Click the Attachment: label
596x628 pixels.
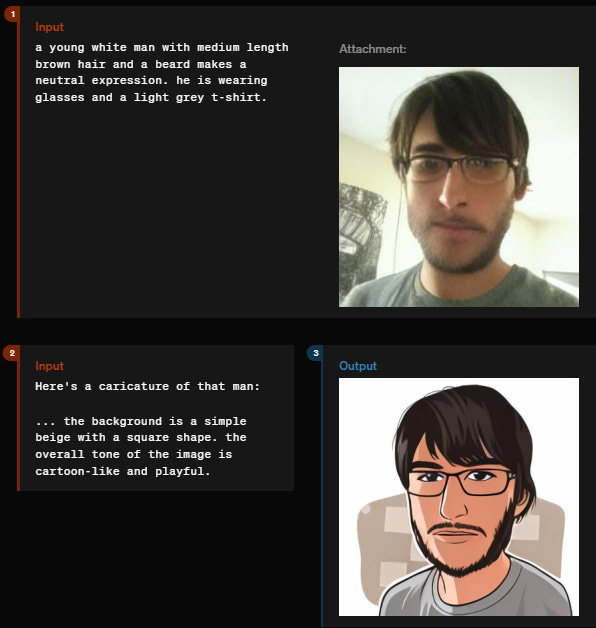click(x=372, y=49)
